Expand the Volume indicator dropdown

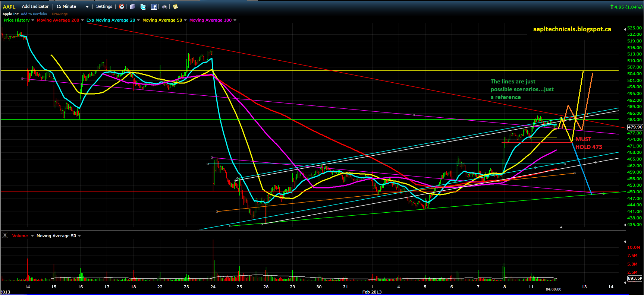click(32, 236)
